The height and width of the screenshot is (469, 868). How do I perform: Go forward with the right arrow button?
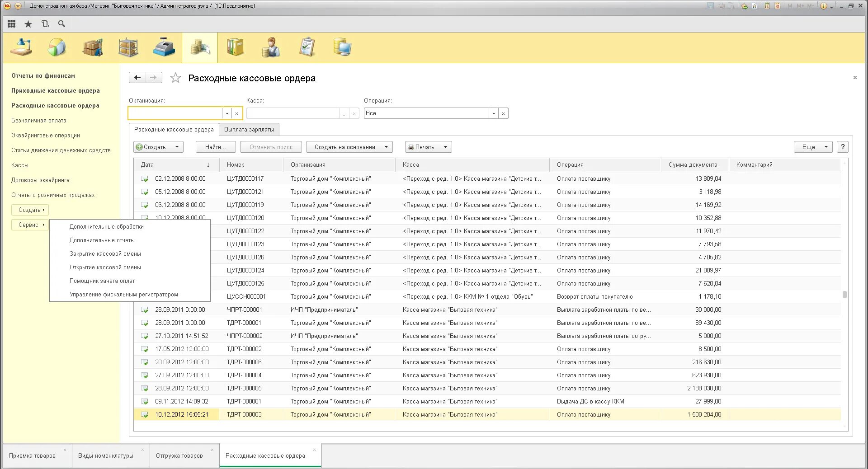[154, 78]
